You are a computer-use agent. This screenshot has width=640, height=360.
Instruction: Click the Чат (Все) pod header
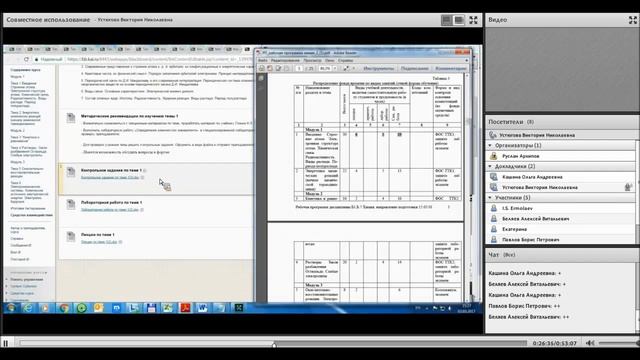point(562,255)
